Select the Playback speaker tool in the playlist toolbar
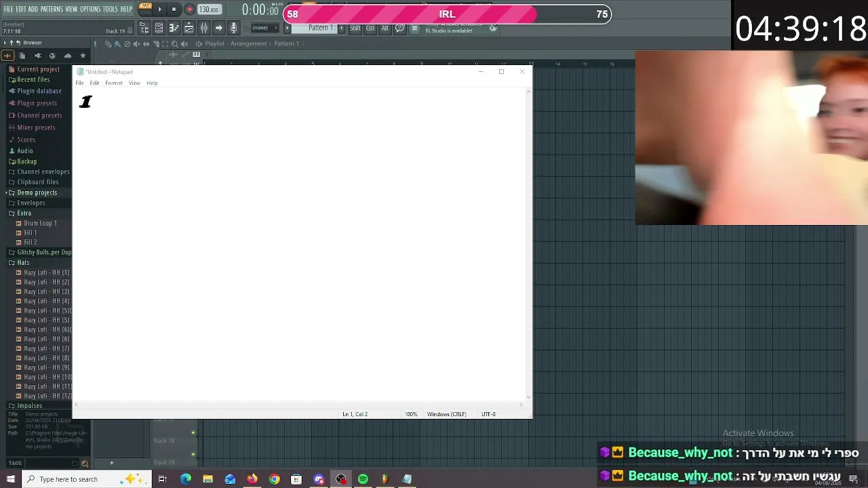 coord(184,44)
